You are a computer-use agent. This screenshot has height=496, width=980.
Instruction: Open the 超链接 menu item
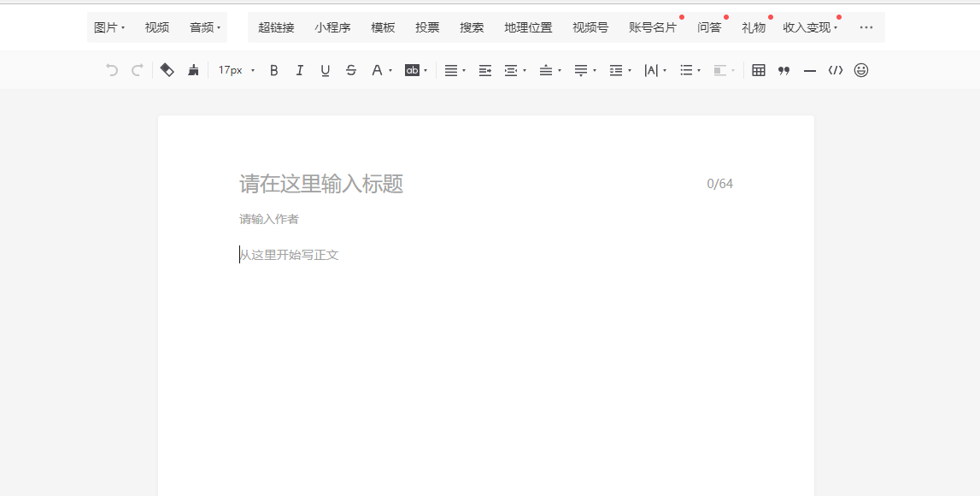(x=276, y=27)
